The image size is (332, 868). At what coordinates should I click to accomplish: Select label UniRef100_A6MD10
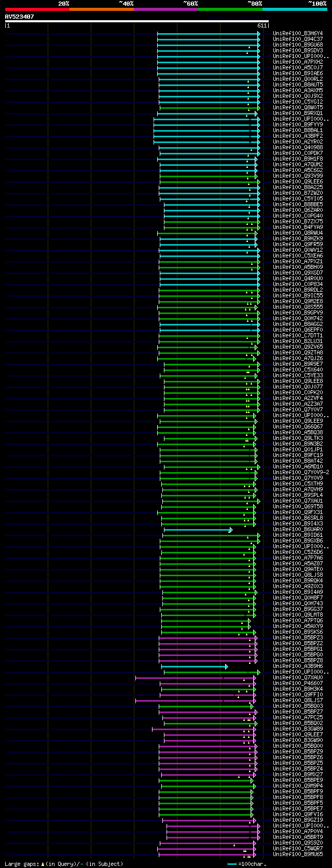click(x=298, y=467)
